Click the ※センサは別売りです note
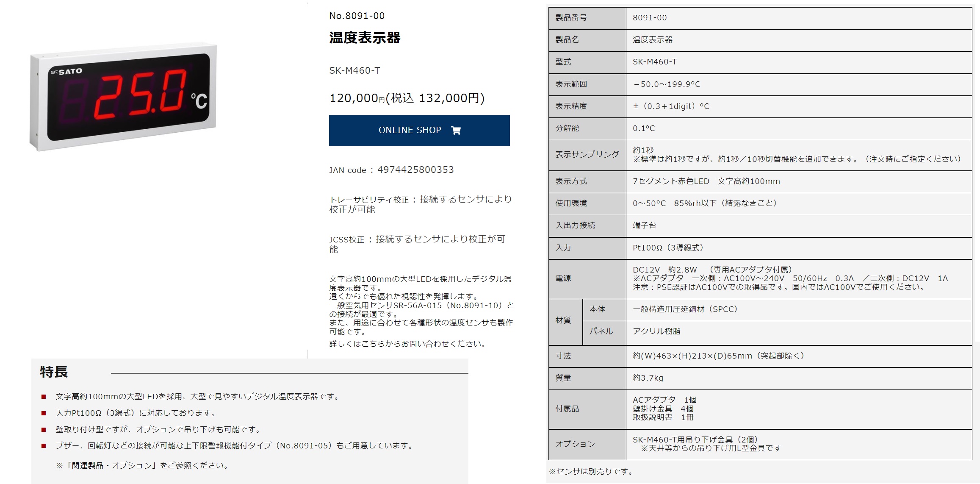 tap(592, 471)
